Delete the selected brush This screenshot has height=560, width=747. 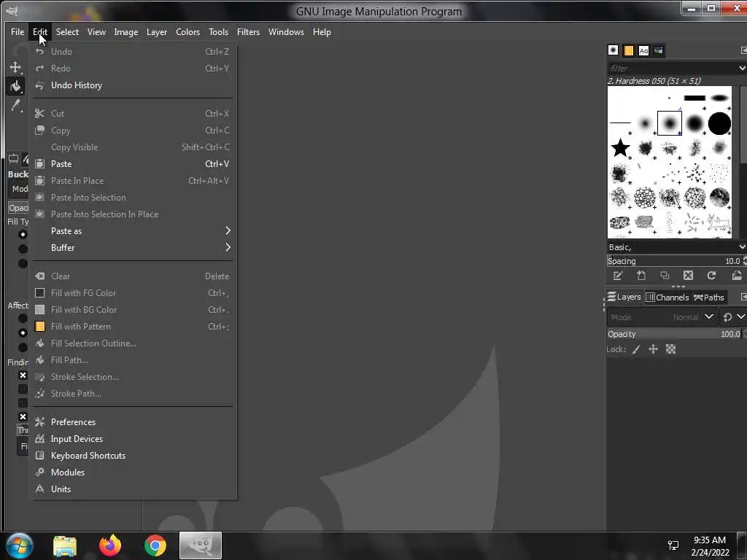click(x=688, y=275)
